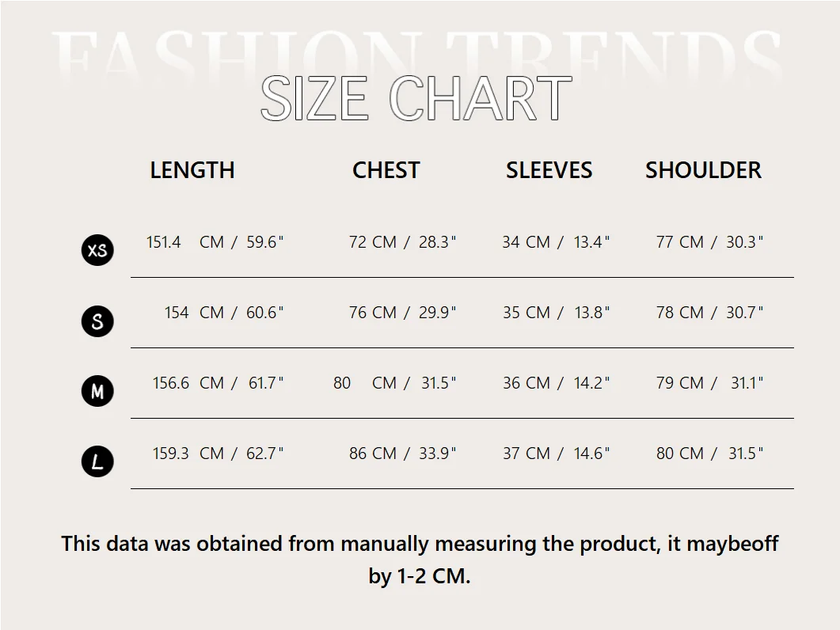Click the faded FASHION TRENDS banner text
840x630 pixels.
click(x=416, y=54)
